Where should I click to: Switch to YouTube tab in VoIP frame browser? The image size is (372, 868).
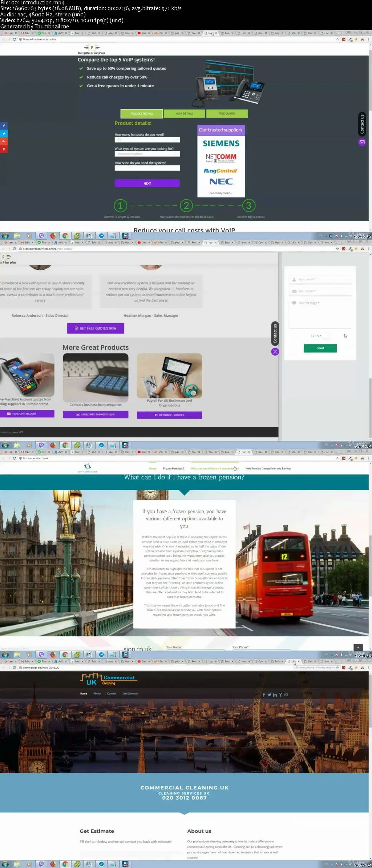tap(142, 33)
